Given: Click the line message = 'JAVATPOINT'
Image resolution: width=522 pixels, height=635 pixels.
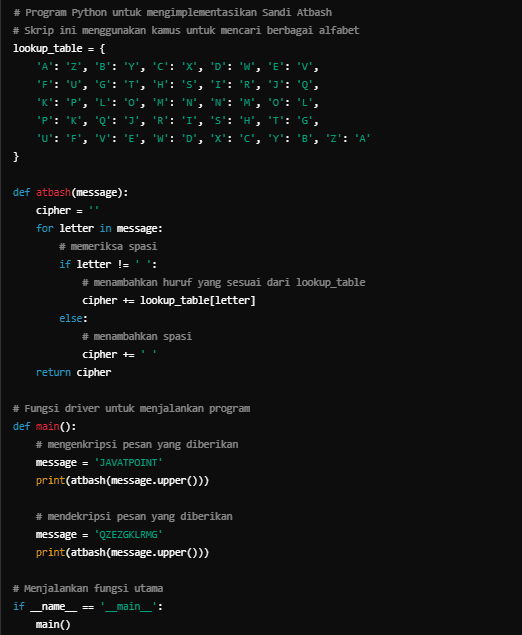Looking at the screenshot, I should [99, 462].
